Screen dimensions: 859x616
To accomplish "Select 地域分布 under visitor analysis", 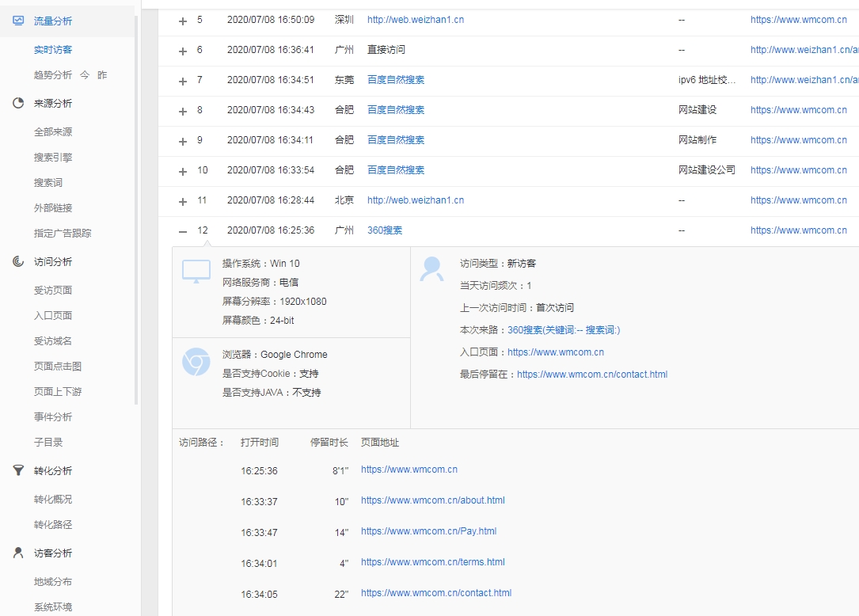I will (x=53, y=582).
